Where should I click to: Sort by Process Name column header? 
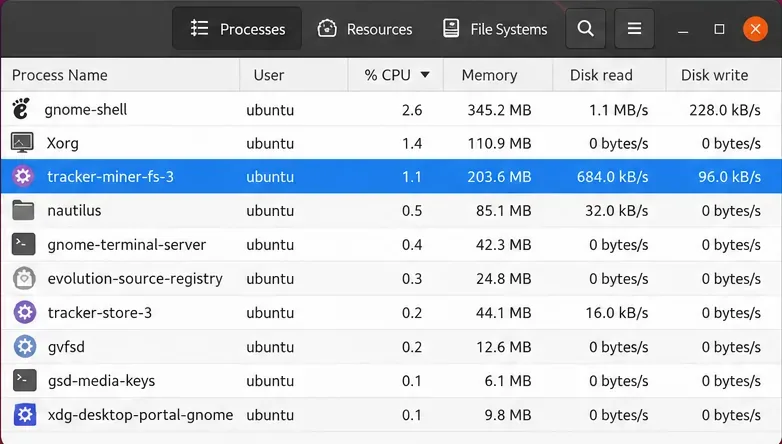[120, 75]
